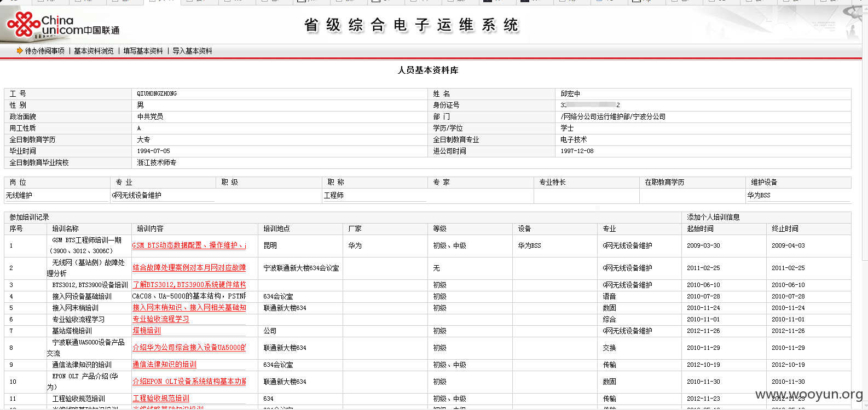Select company entry date 1997-12-08

577,151
